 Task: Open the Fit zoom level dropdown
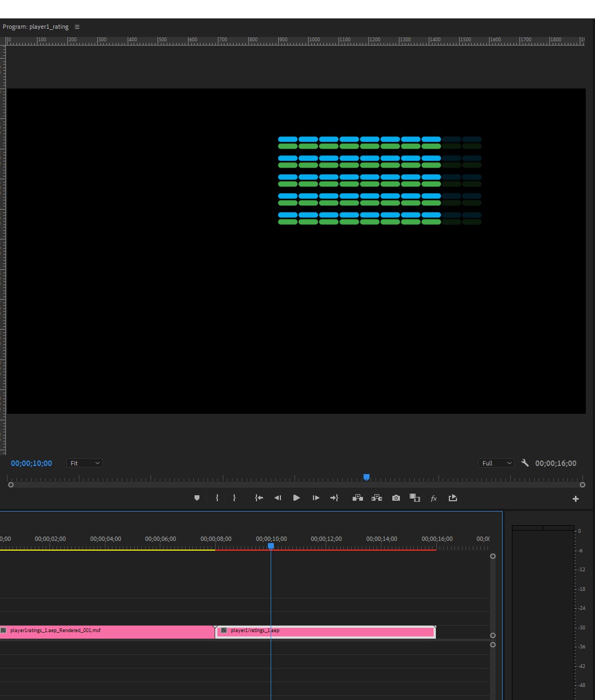point(84,463)
